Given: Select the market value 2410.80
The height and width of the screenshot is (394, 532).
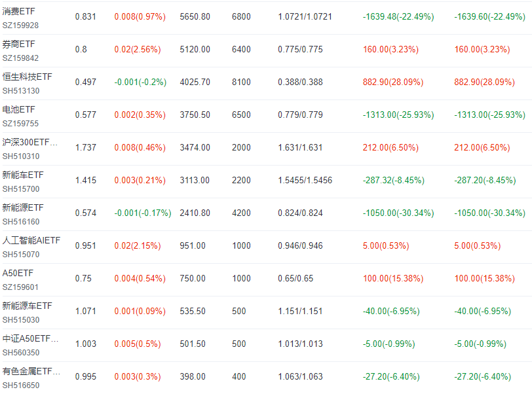Looking at the screenshot, I should coord(195,213).
